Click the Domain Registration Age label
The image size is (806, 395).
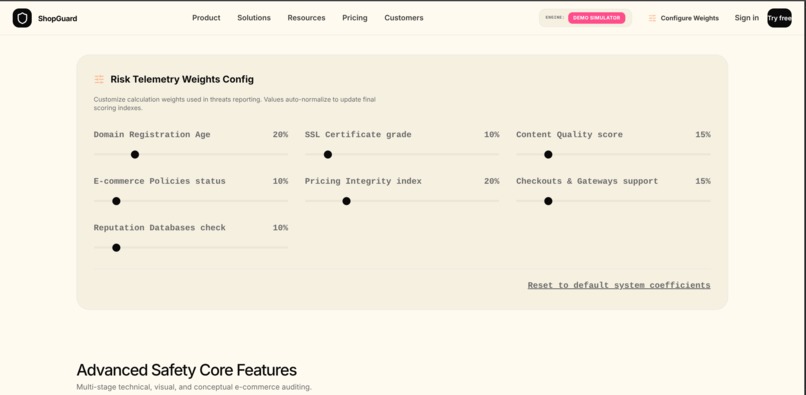[152, 135]
